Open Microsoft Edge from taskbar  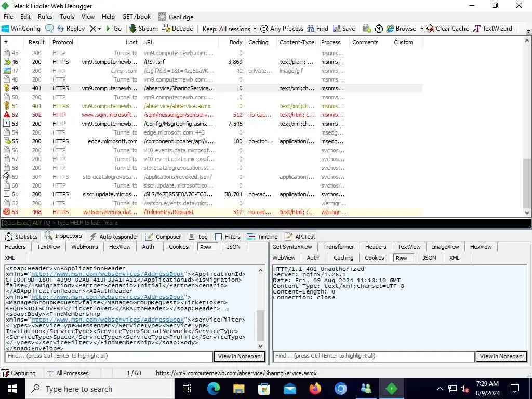[x=214, y=389]
